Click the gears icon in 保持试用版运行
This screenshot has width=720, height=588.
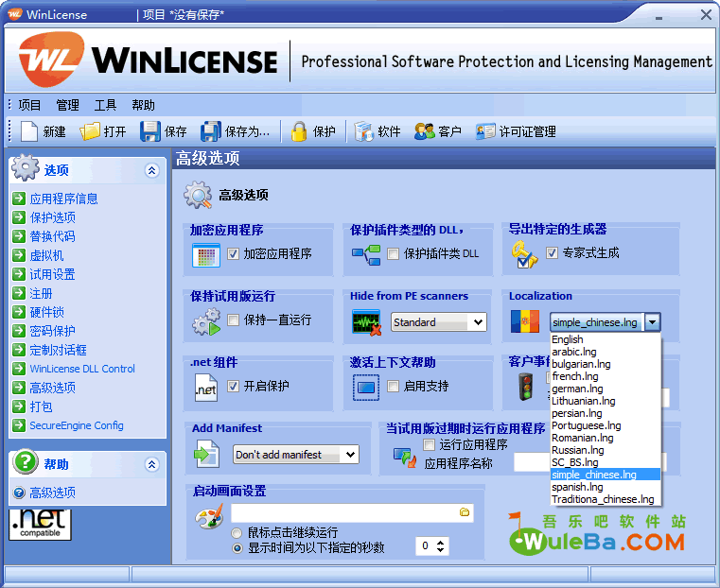[x=206, y=321]
